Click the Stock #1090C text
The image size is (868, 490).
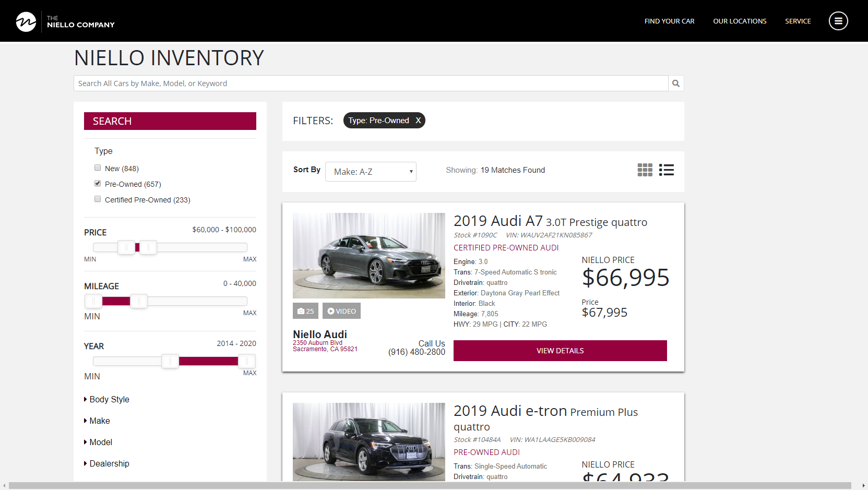click(x=475, y=235)
